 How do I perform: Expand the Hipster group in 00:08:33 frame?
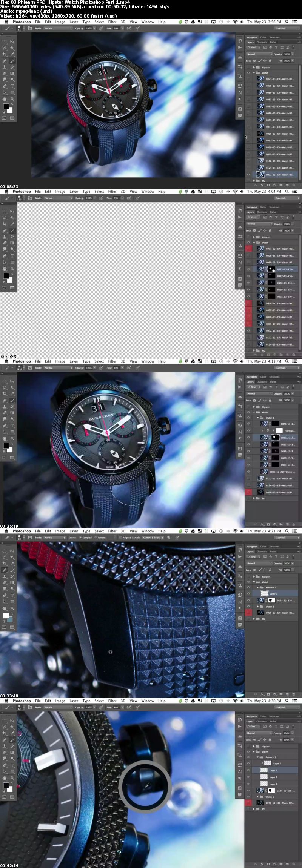click(254, 68)
